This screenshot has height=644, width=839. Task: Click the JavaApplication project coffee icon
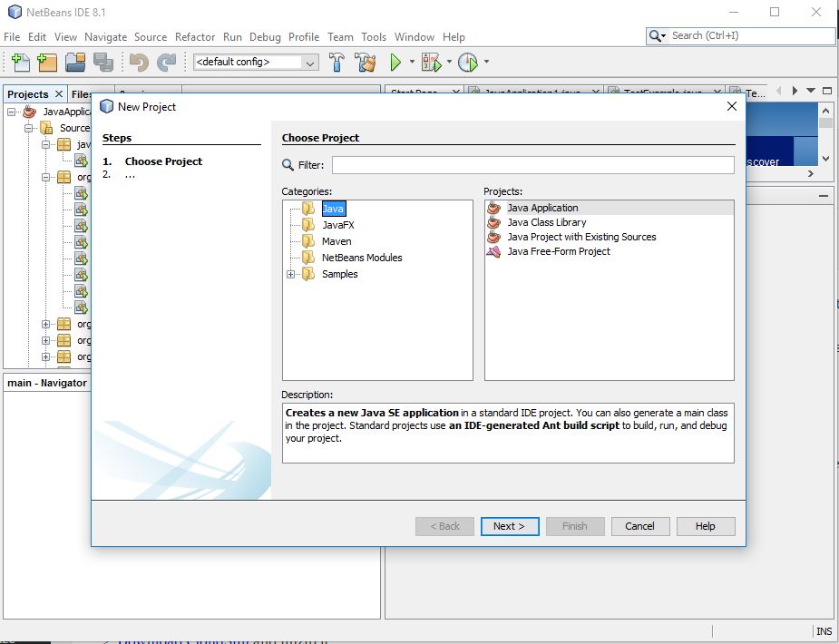pos(30,112)
